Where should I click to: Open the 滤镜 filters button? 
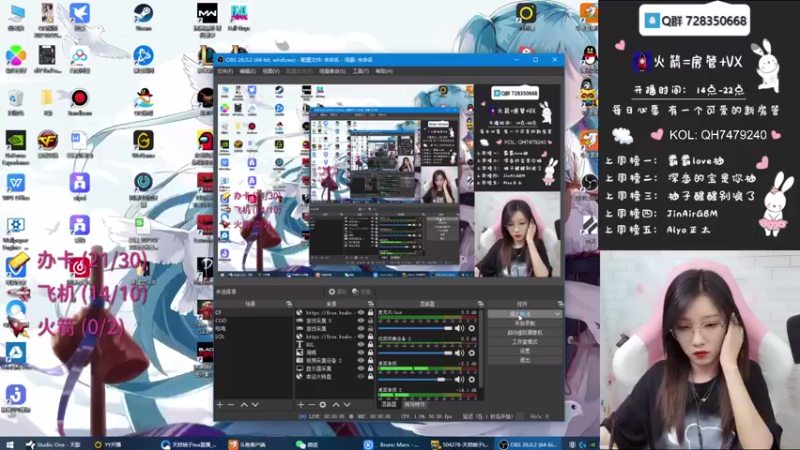(x=361, y=292)
